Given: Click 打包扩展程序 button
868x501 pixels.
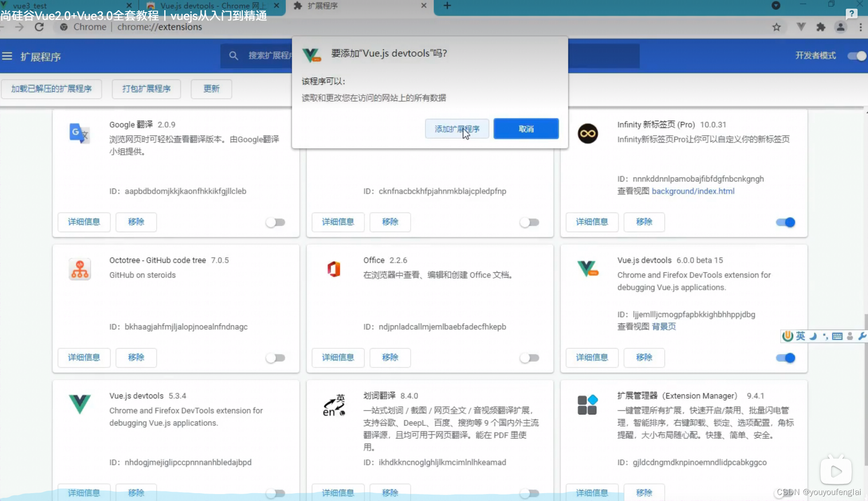Looking at the screenshot, I should [146, 89].
